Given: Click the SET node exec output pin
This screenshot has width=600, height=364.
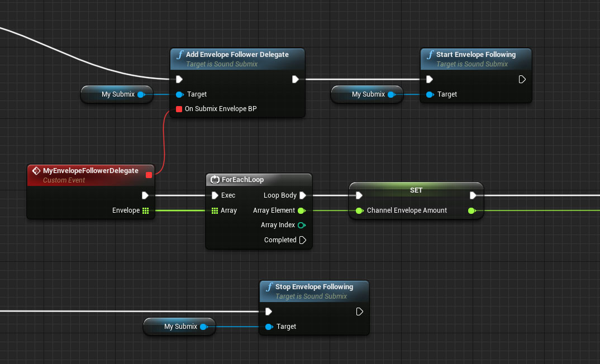Looking at the screenshot, I should coord(473,195).
